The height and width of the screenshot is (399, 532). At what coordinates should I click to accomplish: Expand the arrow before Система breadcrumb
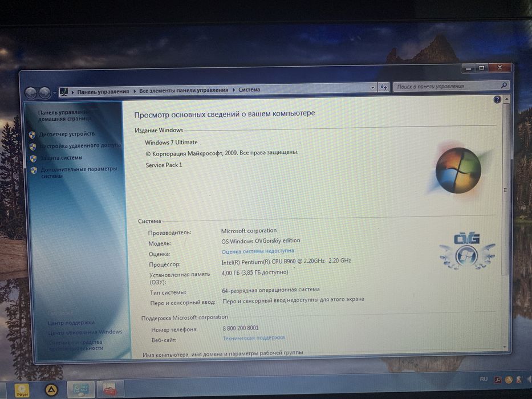tap(234, 90)
